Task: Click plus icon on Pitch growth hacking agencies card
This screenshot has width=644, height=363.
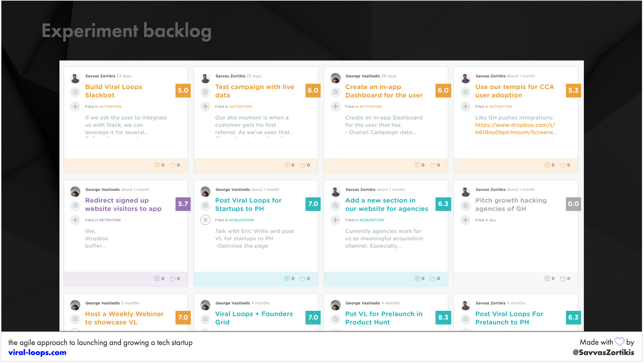Action: [x=466, y=220]
